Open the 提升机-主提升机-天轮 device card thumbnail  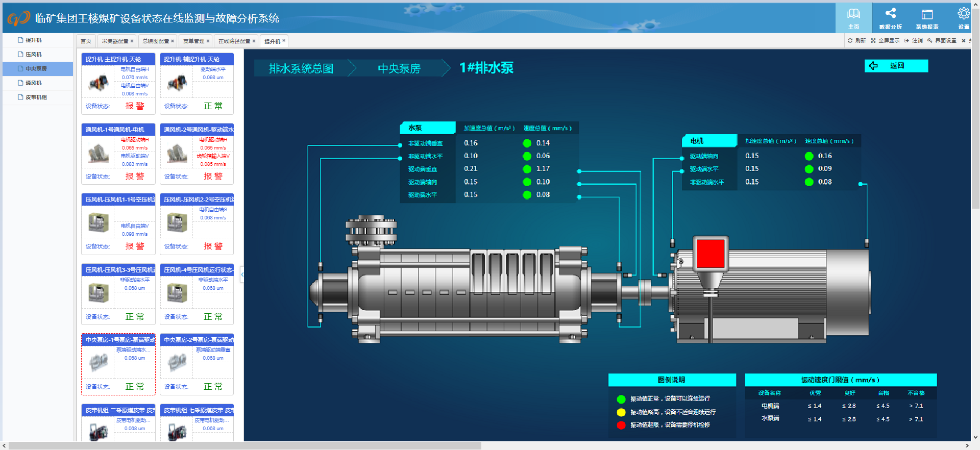(99, 82)
